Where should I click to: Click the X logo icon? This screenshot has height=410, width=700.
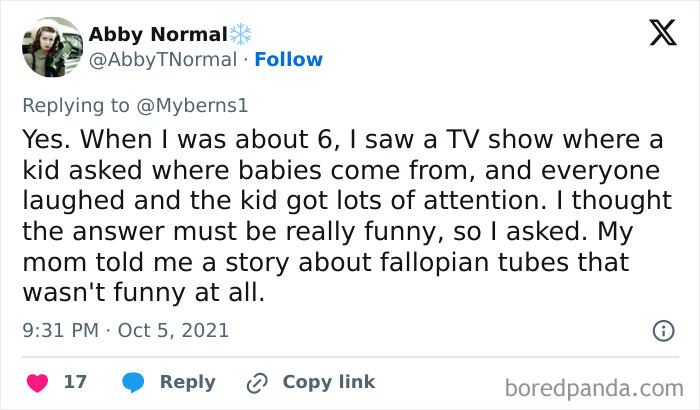[656, 33]
